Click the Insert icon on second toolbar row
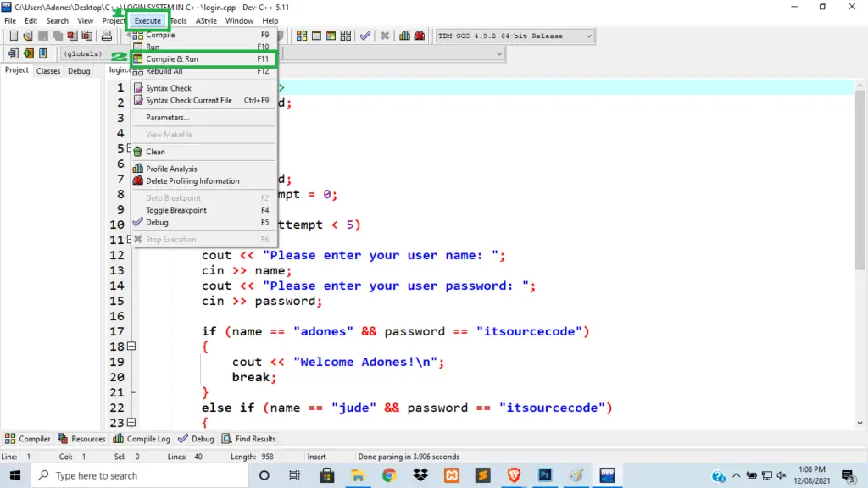 (14, 53)
